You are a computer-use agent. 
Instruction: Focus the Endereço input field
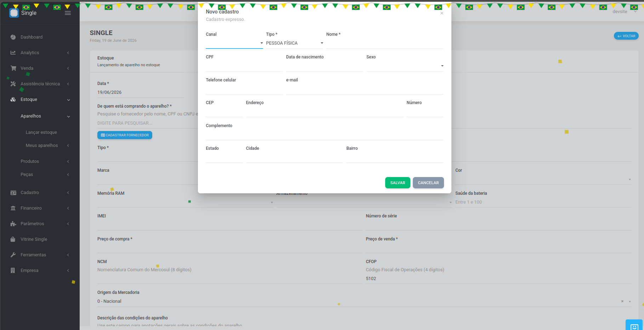(x=325, y=112)
